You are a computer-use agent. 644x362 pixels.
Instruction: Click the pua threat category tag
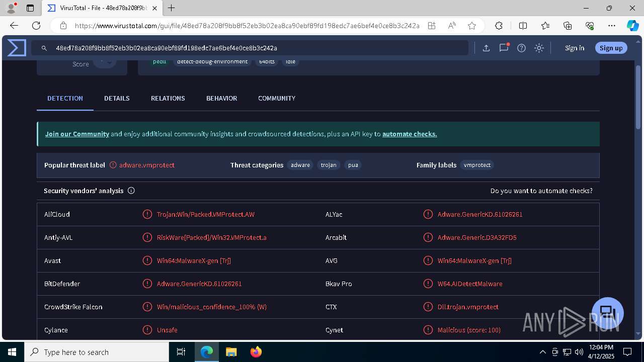click(353, 165)
